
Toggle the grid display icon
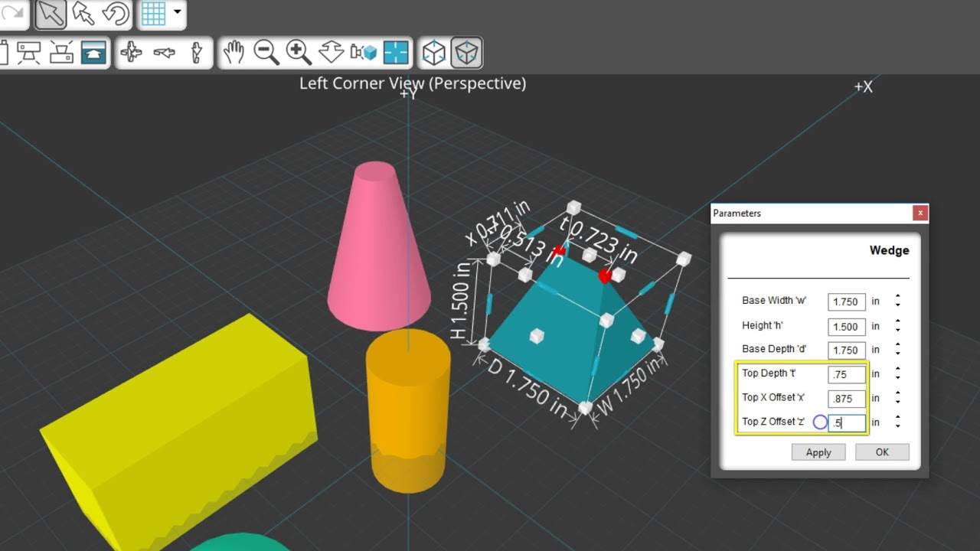click(154, 14)
